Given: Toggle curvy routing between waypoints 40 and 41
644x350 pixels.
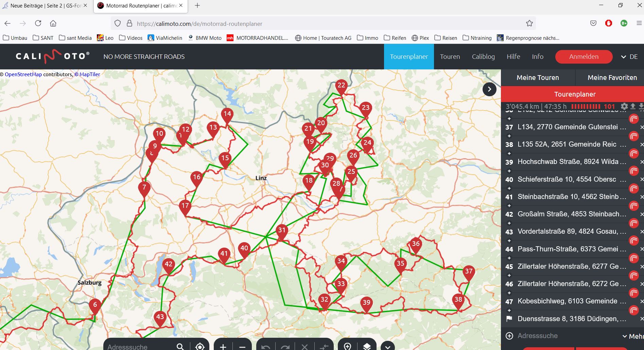Looking at the screenshot, I should coord(634,188).
